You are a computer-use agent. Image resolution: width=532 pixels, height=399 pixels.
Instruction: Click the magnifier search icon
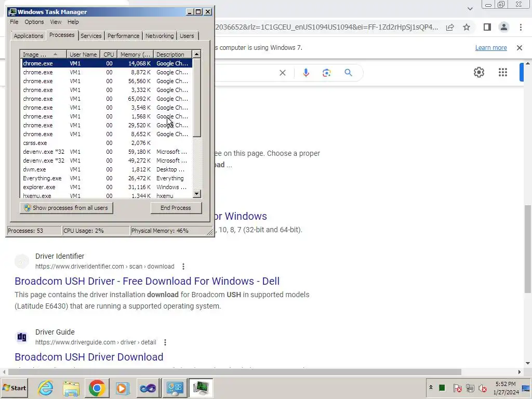tap(348, 72)
